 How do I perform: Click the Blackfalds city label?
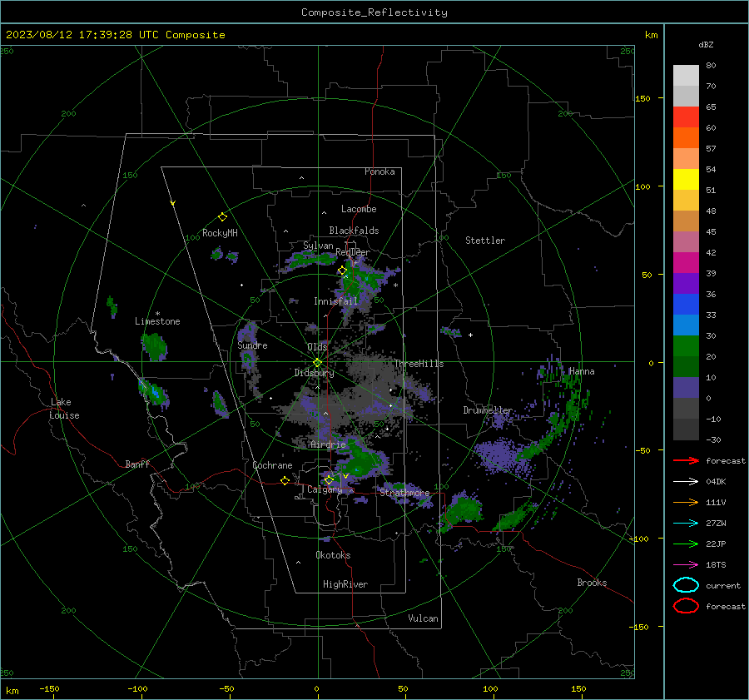pyautogui.click(x=354, y=231)
